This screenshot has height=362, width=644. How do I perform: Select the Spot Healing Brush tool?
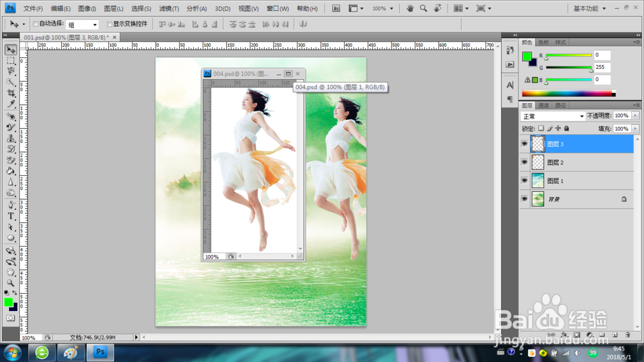pyautogui.click(x=11, y=117)
